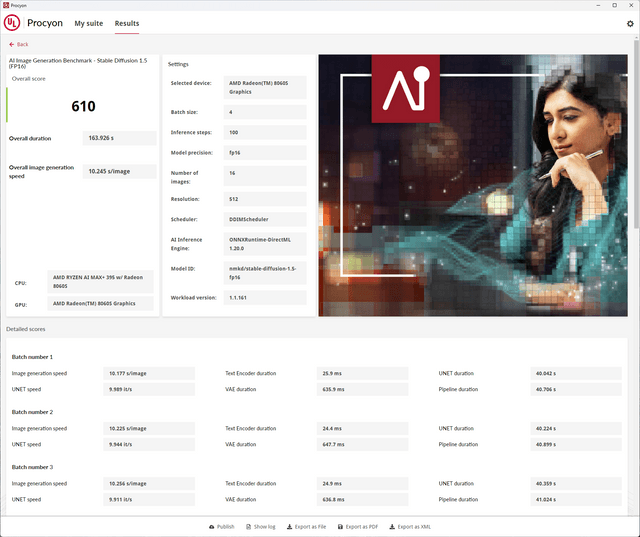The image size is (640, 537).
Task: Click the benchmark title Stable Diffusion 1.5
Action: pyautogui.click(x=78, y=63)
